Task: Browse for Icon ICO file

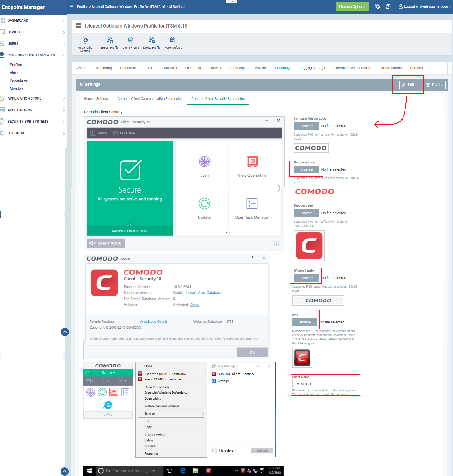Action: pos(305,322)
